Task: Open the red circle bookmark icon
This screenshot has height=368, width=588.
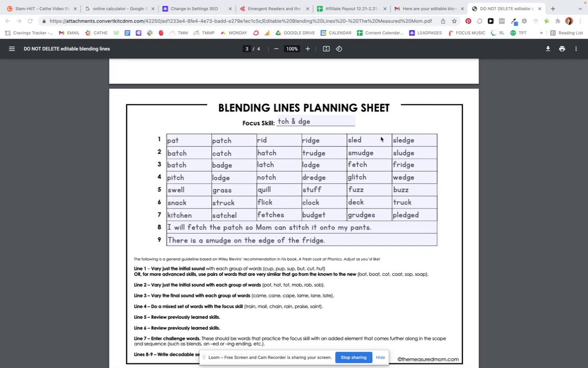Action: [161, 33]
